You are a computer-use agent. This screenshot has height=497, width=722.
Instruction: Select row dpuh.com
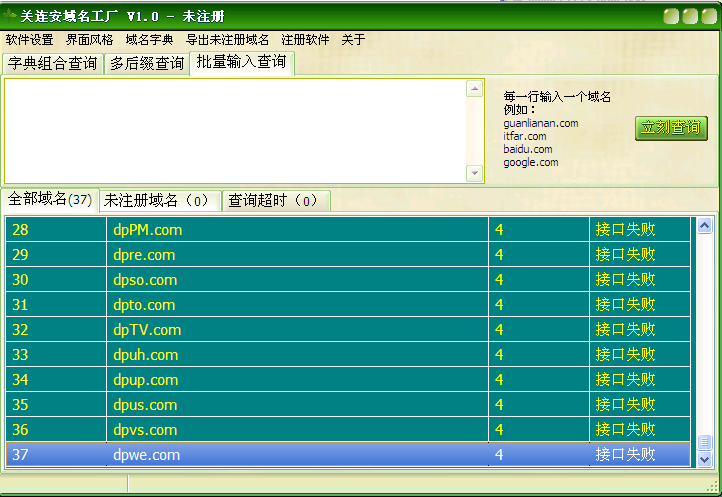click(x=348, y=354)
